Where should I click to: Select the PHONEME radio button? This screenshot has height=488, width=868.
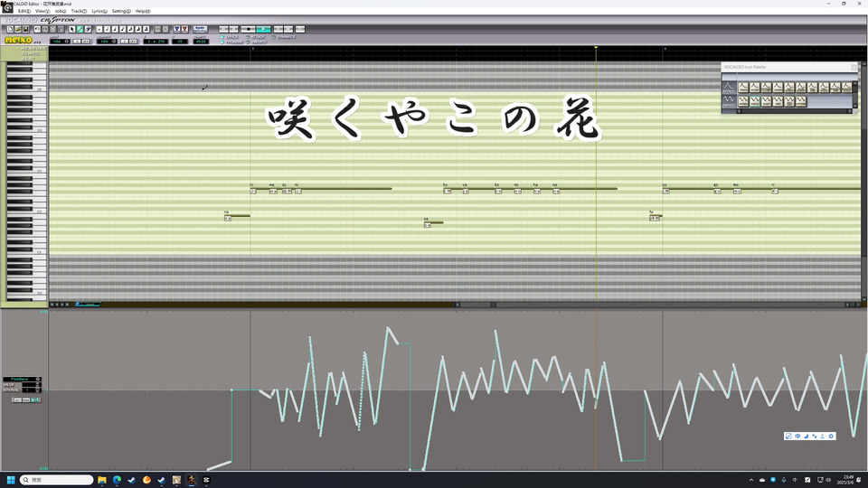click(222, 42)
